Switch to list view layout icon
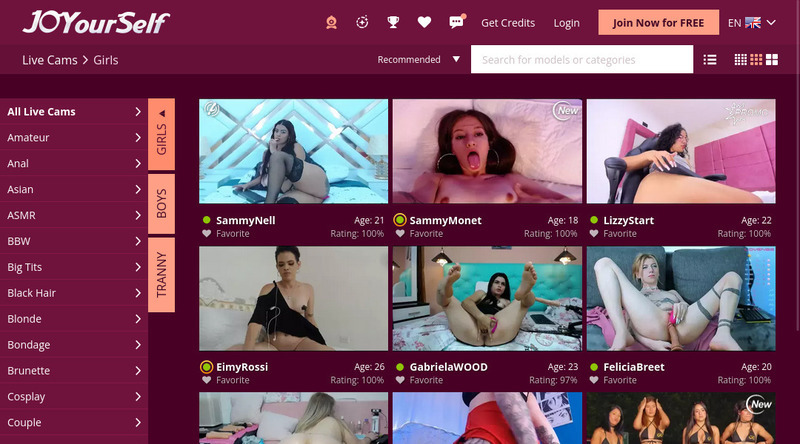The image size is (800, 444). [710, 60]
